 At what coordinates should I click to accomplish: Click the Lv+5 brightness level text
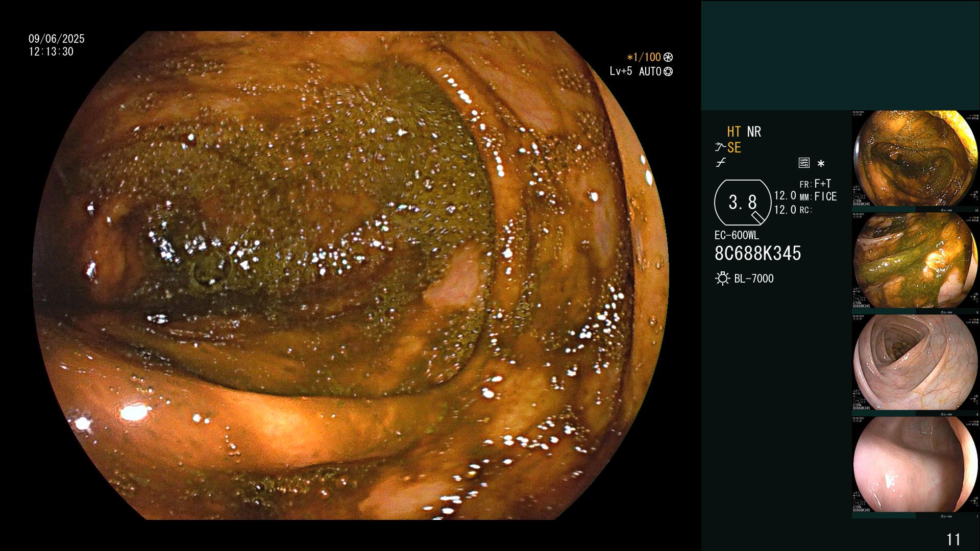tap(621, 71)
